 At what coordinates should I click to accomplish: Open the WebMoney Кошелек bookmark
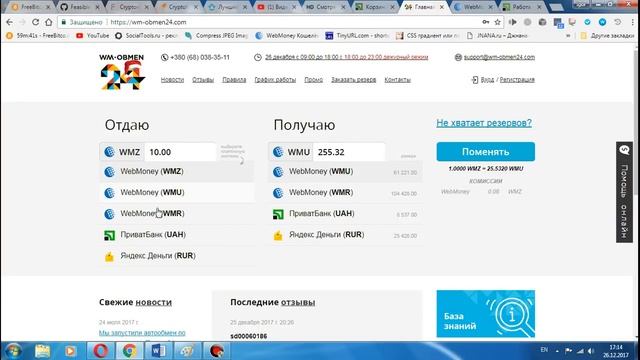287,36
